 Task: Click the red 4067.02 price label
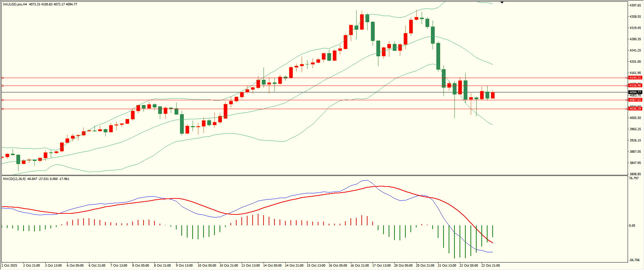[635, 100]
